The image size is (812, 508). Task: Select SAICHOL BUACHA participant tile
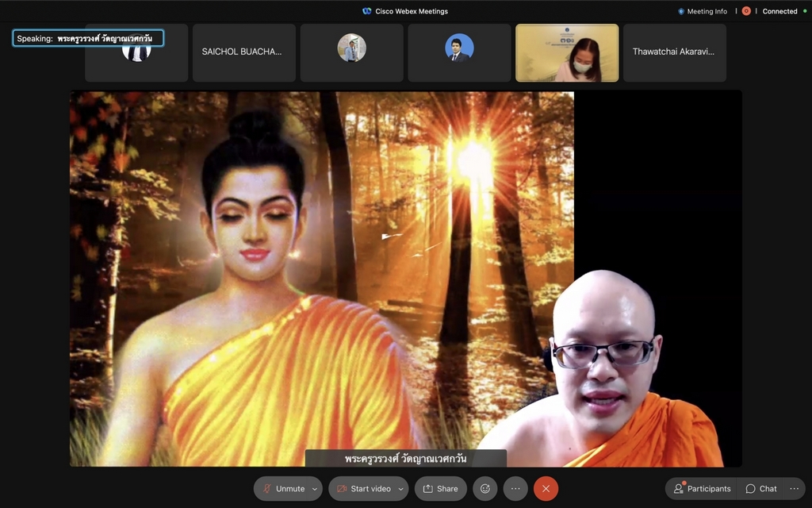point(243,52)
